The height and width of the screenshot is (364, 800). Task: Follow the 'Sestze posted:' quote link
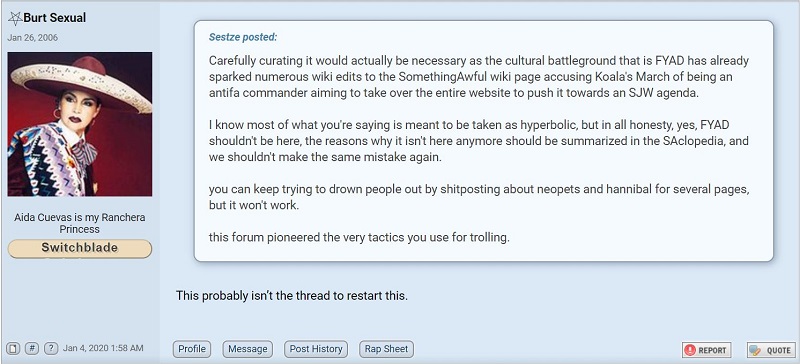pos(243,37)
